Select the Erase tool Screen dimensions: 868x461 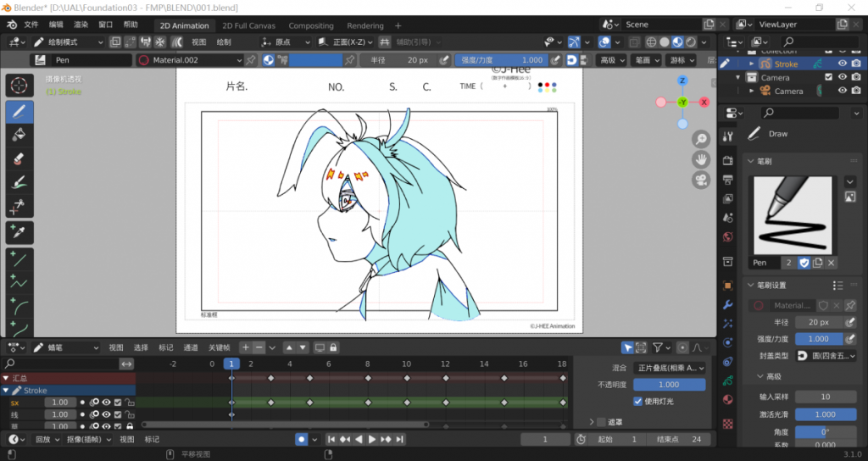click(19, 158)
